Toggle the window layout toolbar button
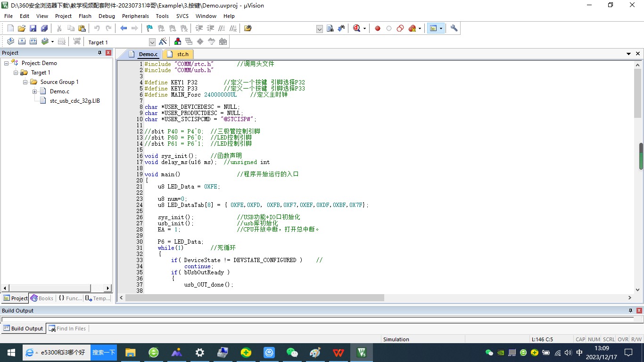644x362 pixels. tap(433, 28)
